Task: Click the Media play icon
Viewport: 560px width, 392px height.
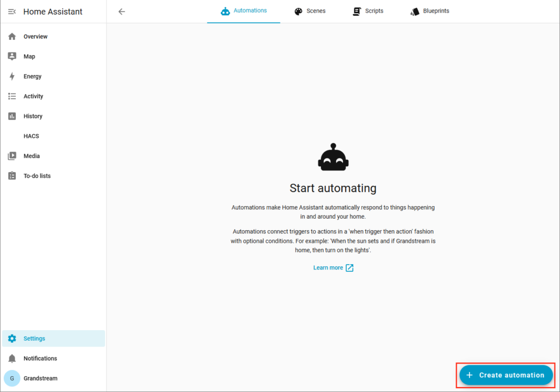Action: tap(12, 156)
